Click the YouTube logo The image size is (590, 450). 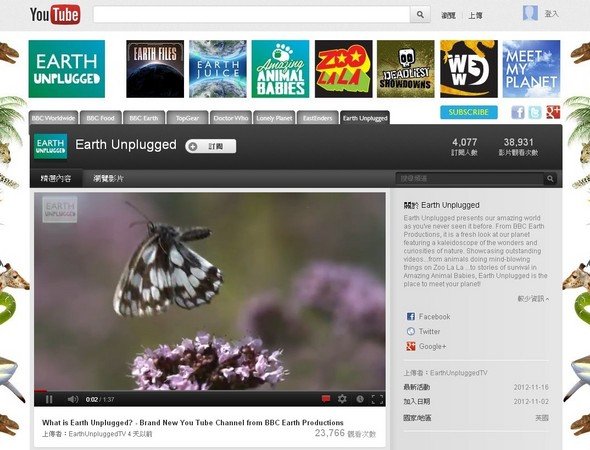55,15
